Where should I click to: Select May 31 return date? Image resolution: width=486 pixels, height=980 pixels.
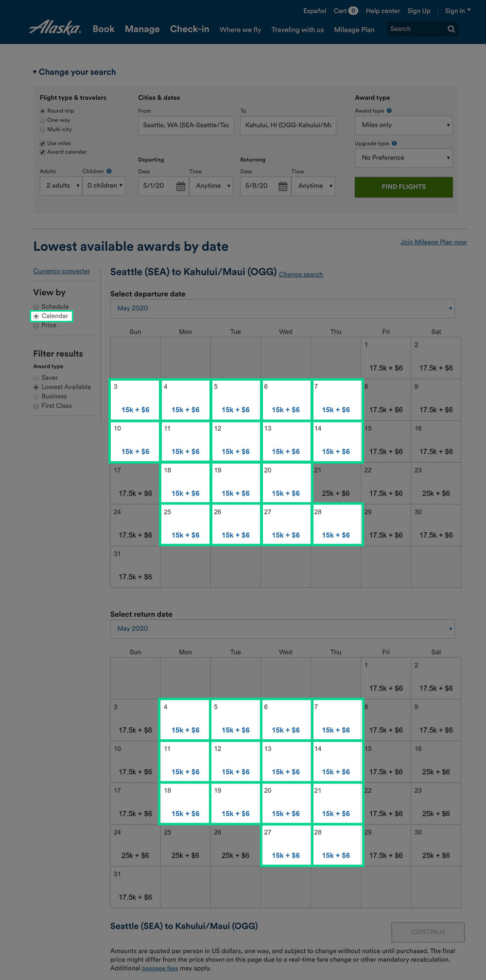135,887
